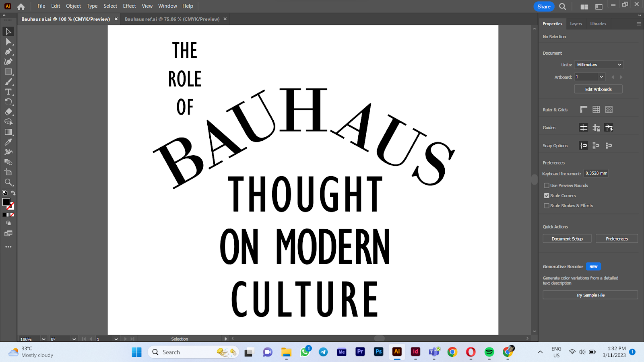Select the Gradient tool

(x=8, y=132)
